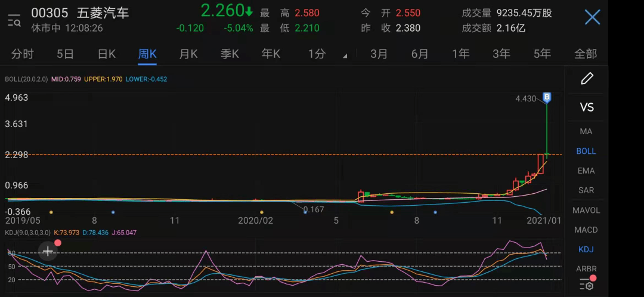Choose the 全部 full range button
The image size is (644, 297).
tap(586, 54)
